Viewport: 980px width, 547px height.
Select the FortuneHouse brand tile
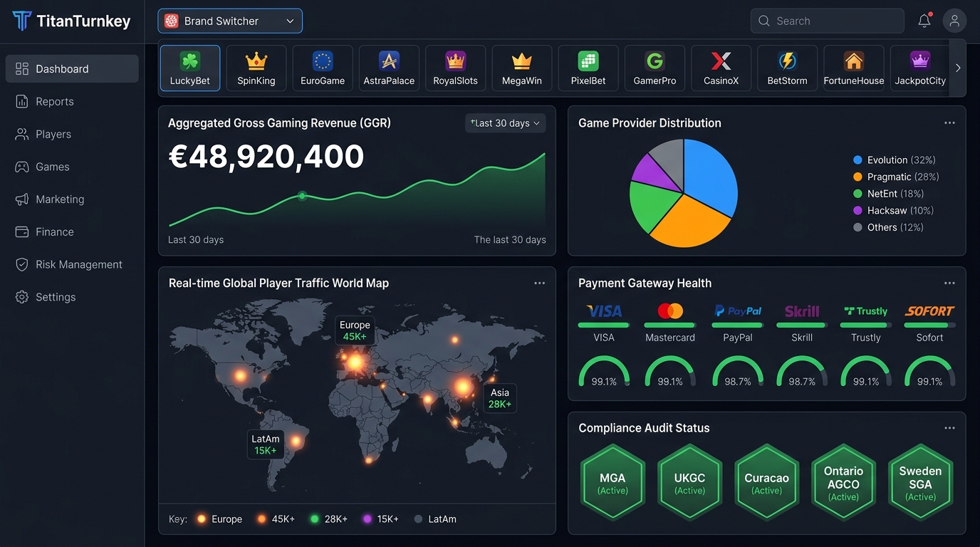click(x=854, y=68)
